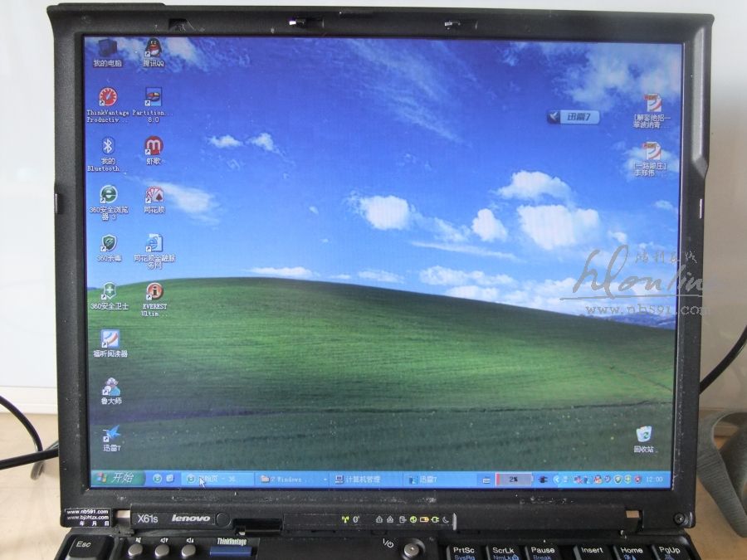The width and height of the screenshot is (747, 560).
Task: Launch the 鲁大师 desktop shortcut
Action: [111, 391]
